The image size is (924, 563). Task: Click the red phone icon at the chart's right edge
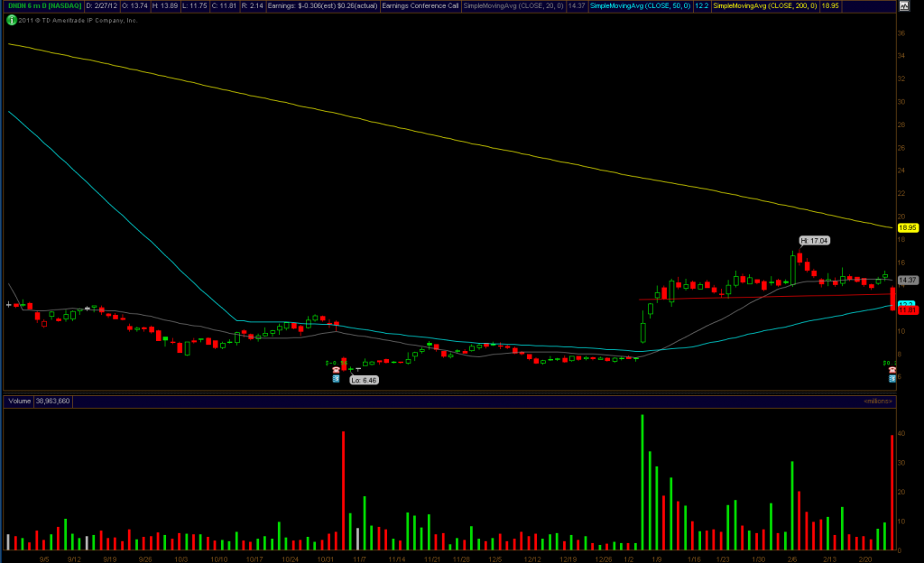tap(892, 370)
